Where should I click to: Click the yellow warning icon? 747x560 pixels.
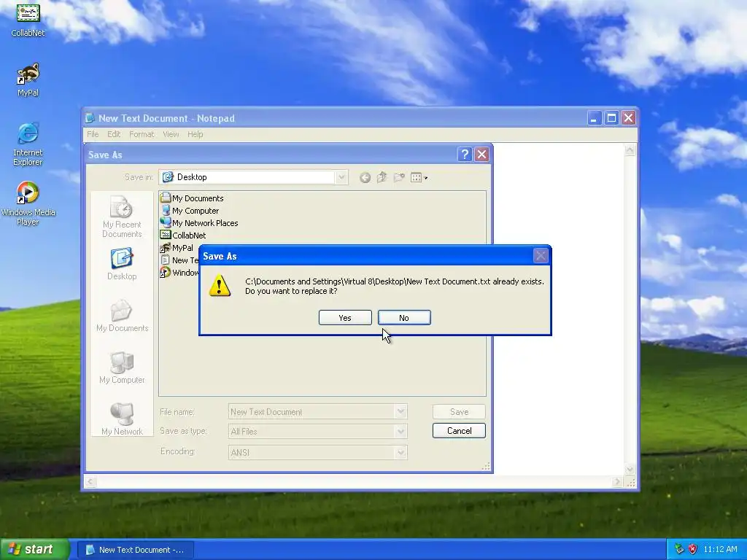click(220, 286)
